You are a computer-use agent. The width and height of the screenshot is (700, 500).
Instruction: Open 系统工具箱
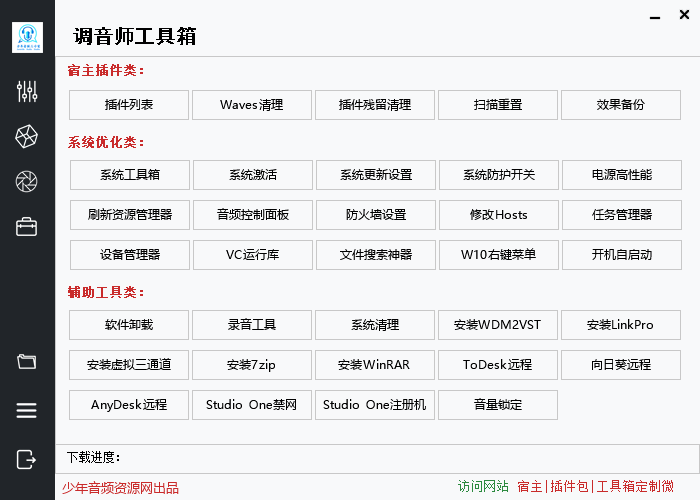pyautogui.click(x=130, y=175)
